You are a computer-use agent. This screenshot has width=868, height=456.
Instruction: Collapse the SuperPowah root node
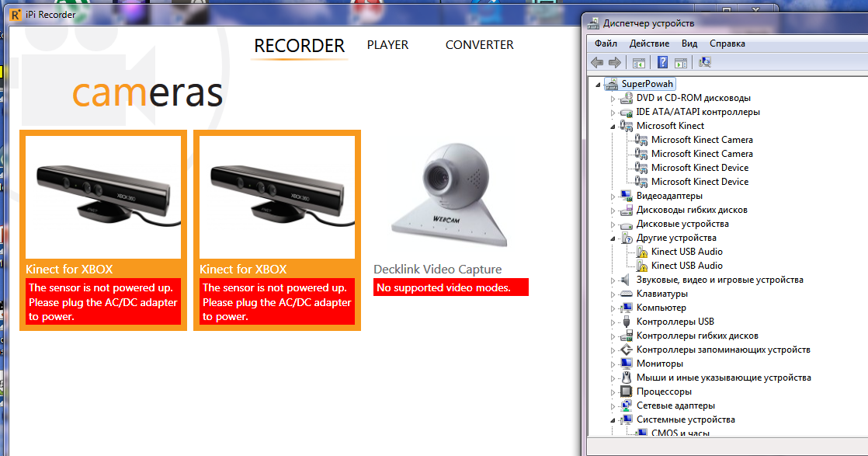tap(598, 85)
